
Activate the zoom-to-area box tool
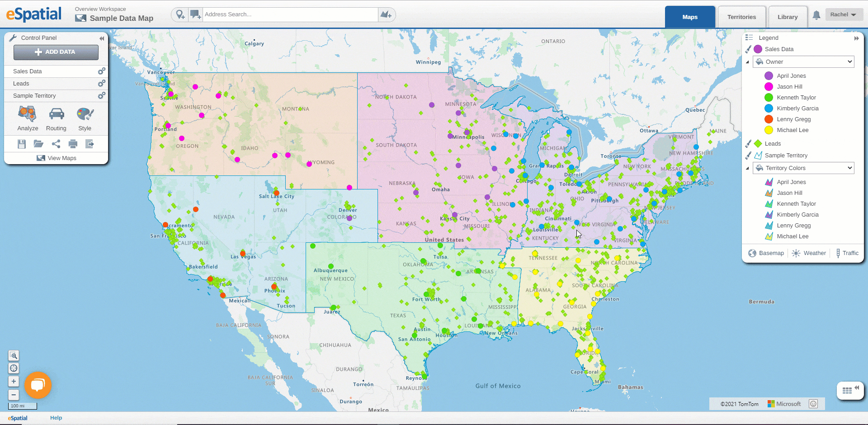pyautogui.click(x=14, y=355)
